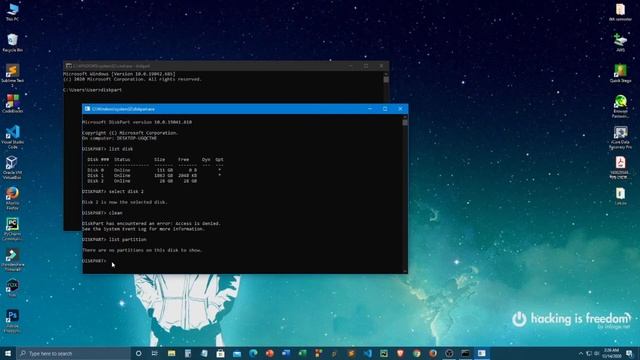
Task: Click the 'Disk 1' row in table
Action: pyautogui.click(x=154, y=176)
